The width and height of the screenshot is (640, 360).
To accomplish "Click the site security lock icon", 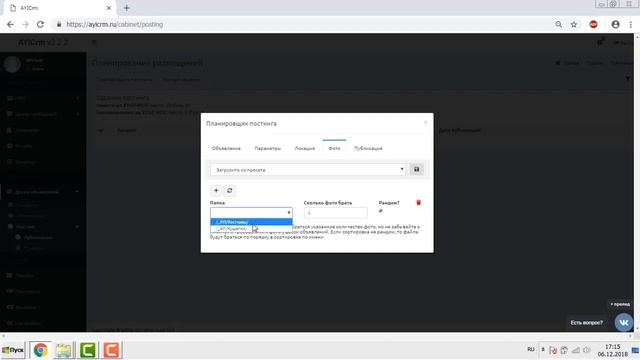I will pyautogui.click(x=59, y=24).
